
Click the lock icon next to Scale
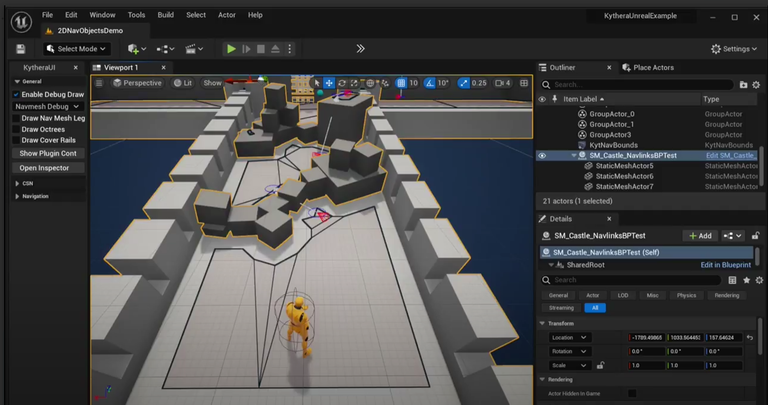click(x=600, y=365)
